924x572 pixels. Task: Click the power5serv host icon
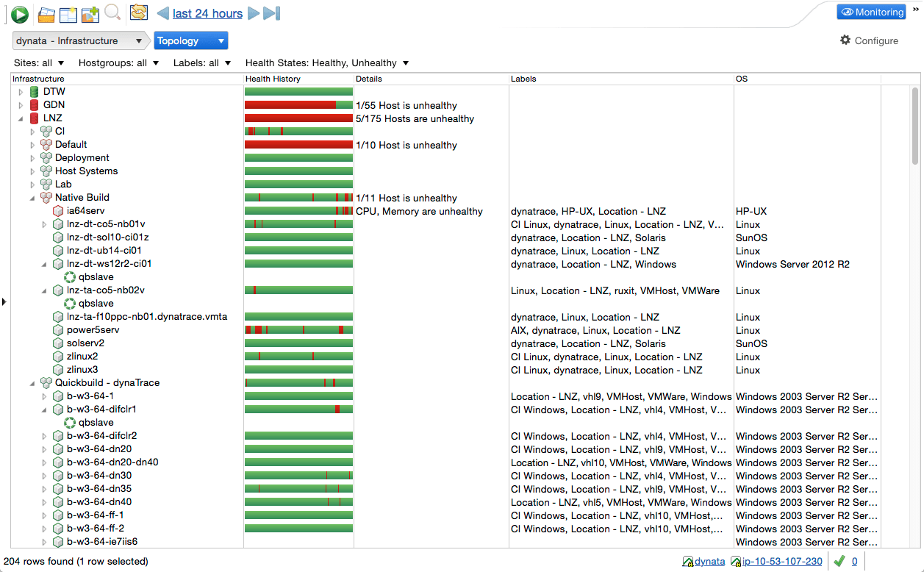(x=58, y=330)
